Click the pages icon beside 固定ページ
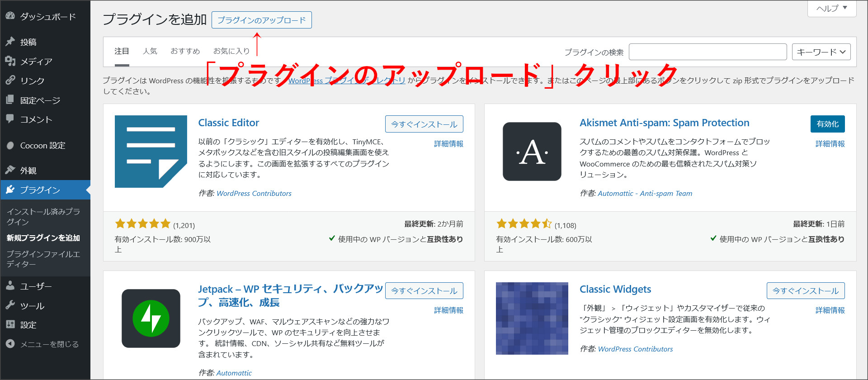 pyautogui.click(x=10, y=100)
